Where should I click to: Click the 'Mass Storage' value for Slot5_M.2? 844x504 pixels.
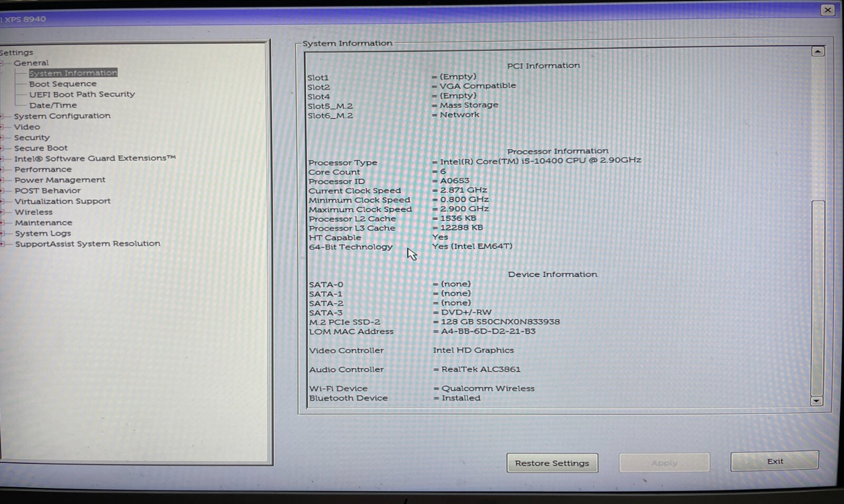coord(469,105)
